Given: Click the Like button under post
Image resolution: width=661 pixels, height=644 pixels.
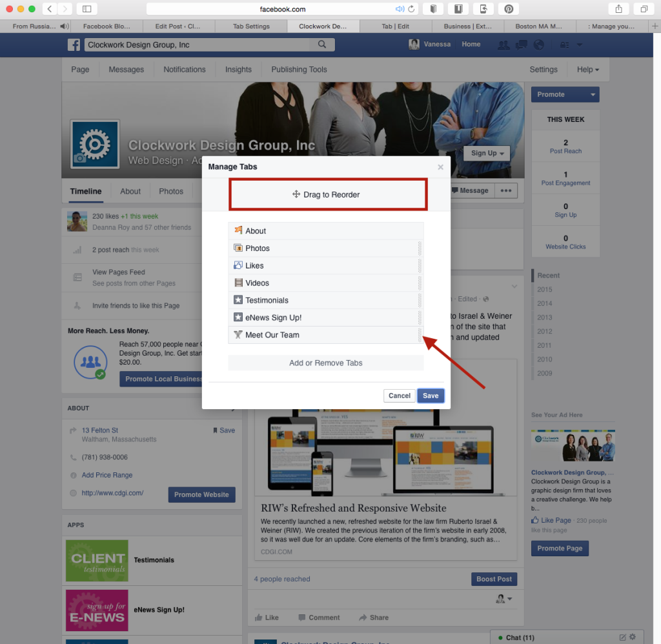Looking at the screenshot, I should (267, 618).
